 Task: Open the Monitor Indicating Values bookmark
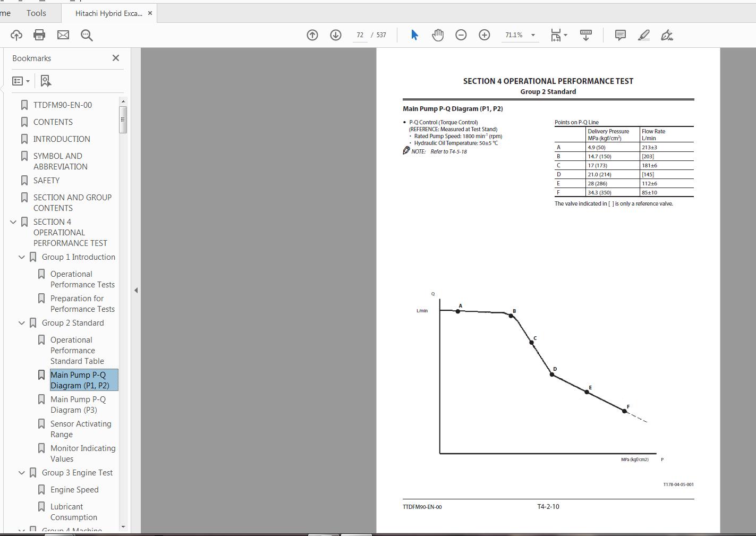pos(83,454)
